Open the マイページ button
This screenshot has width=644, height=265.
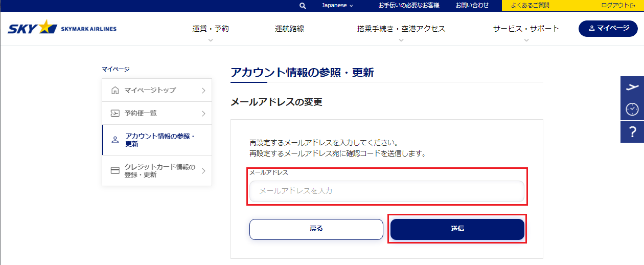click(608, 28)
